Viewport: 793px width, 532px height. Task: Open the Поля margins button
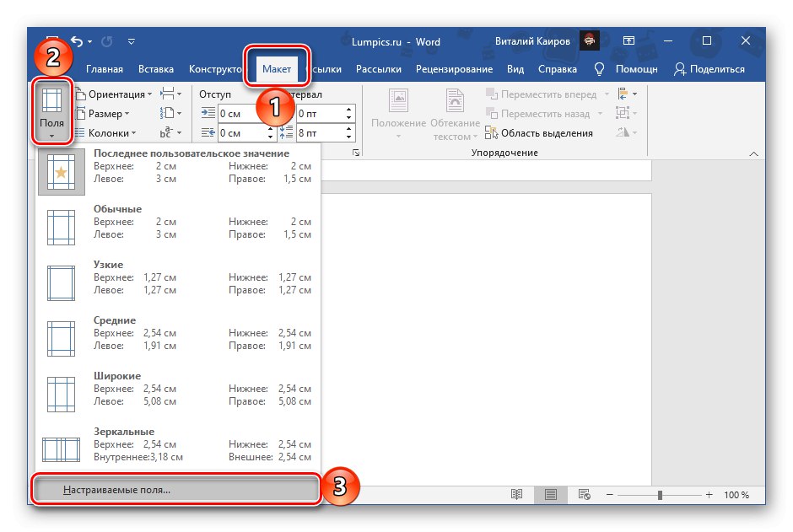52,113
